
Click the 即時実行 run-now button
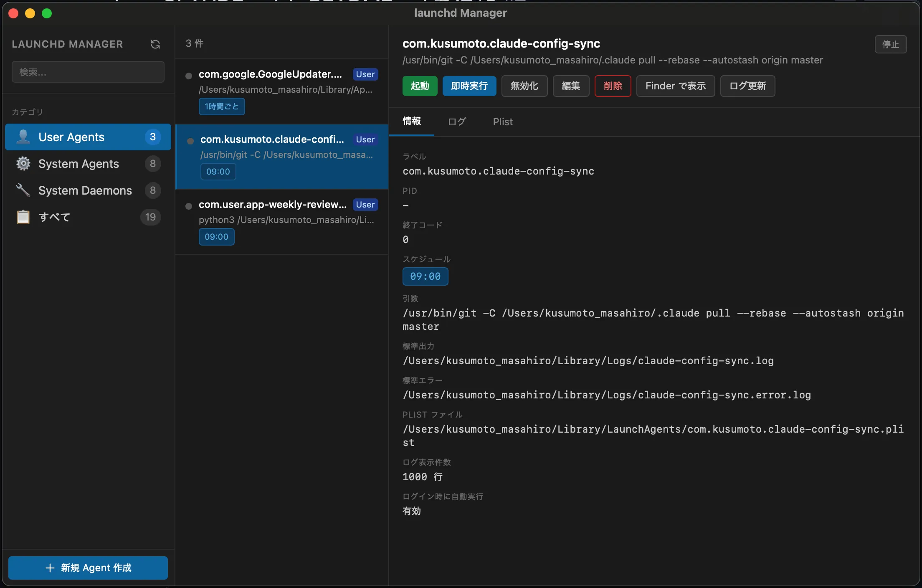pos(469,86)
